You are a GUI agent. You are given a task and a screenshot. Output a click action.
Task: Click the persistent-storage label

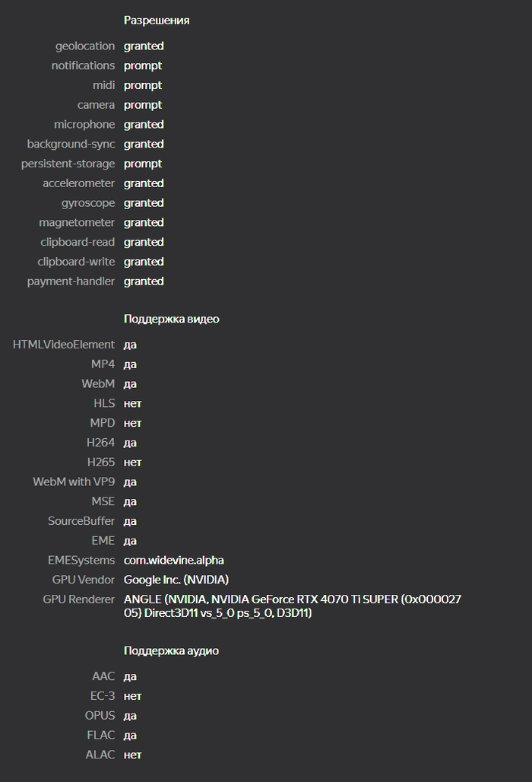68,164
